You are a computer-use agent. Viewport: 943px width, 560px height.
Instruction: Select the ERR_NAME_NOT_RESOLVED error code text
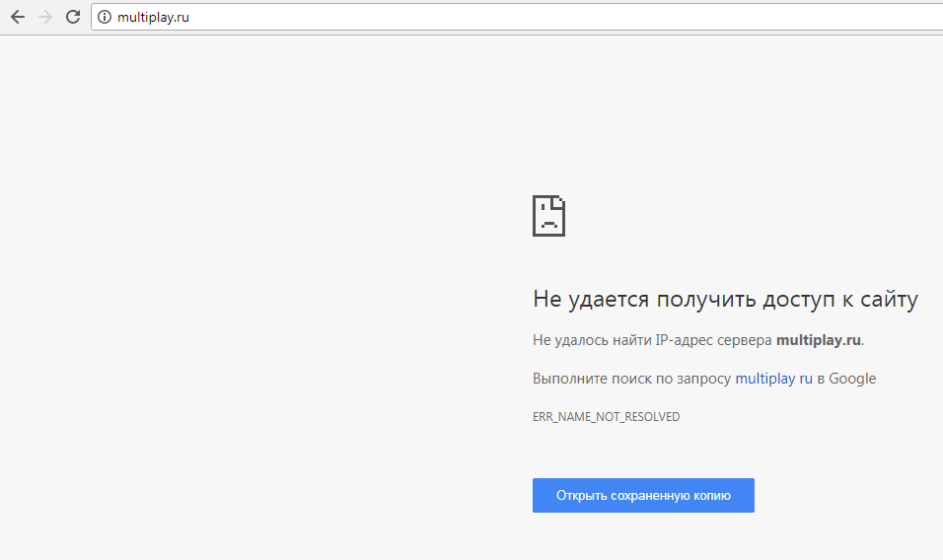pos(607,417)
